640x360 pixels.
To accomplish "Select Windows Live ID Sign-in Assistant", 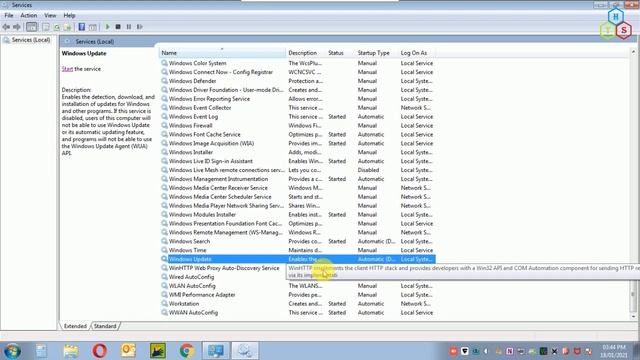I will point(210,161).
